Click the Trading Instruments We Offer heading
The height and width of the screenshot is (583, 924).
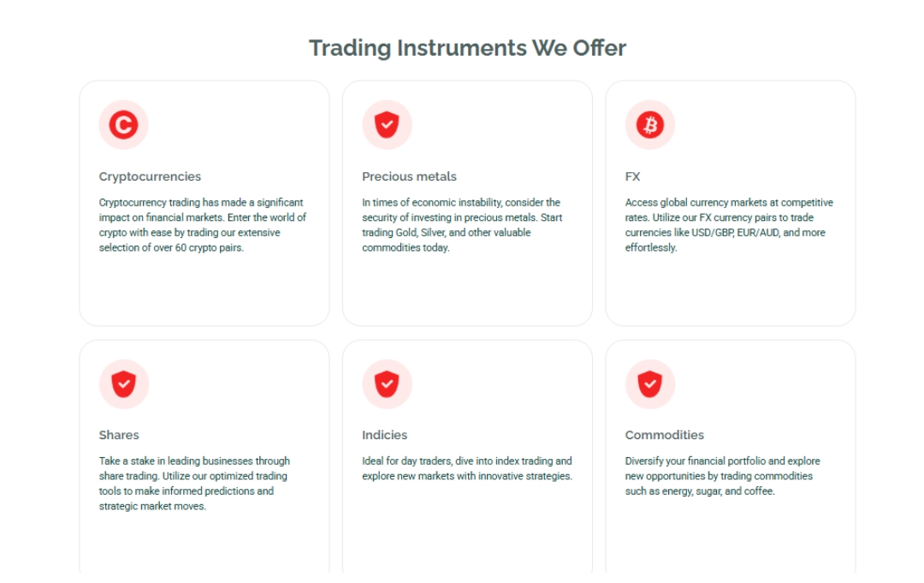pos(467,48)
